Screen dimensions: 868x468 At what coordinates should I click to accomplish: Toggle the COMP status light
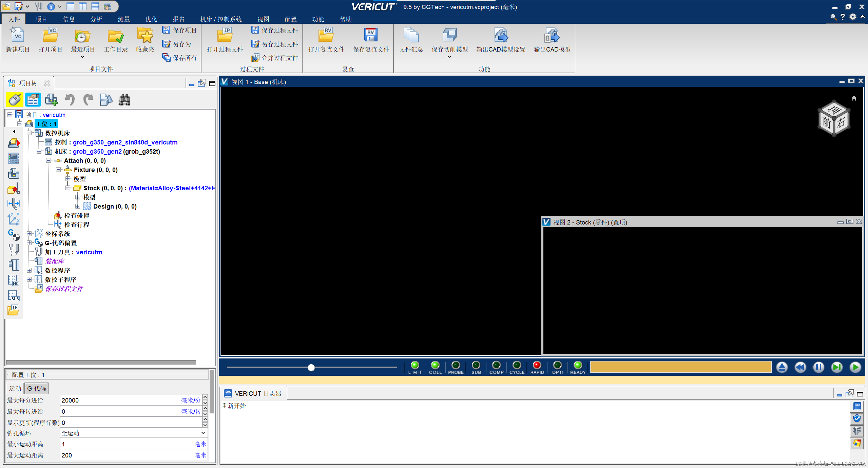[496, 365]
